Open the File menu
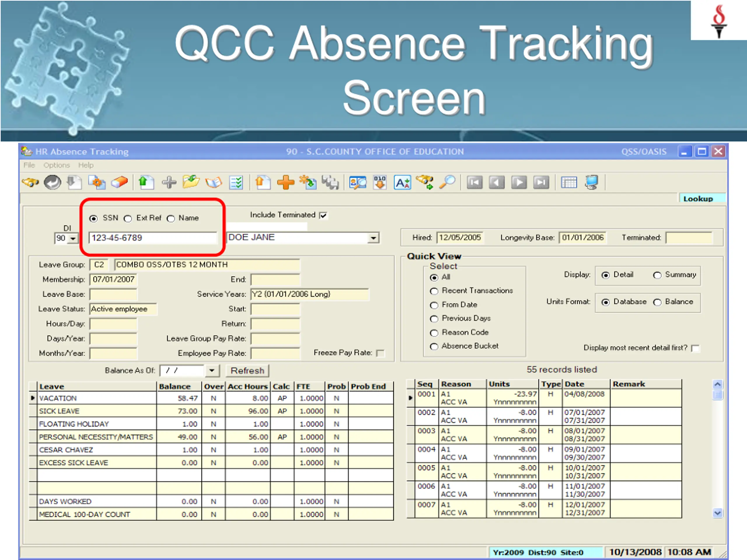Viewport: 747px width, 560px height. tap(29, 165)
